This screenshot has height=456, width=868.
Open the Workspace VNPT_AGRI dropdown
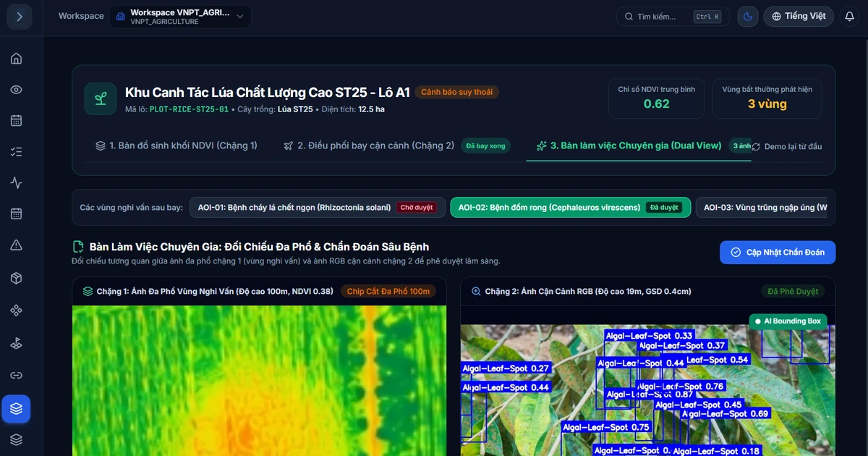(181, 17)
